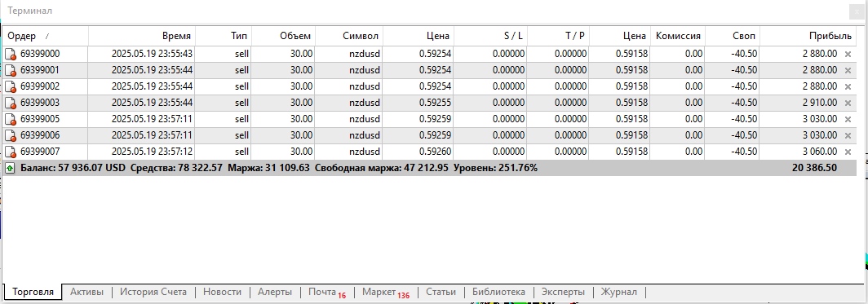868x304 pixels.
Task: Sort by the S / L column header
Action: coord(490,36)
